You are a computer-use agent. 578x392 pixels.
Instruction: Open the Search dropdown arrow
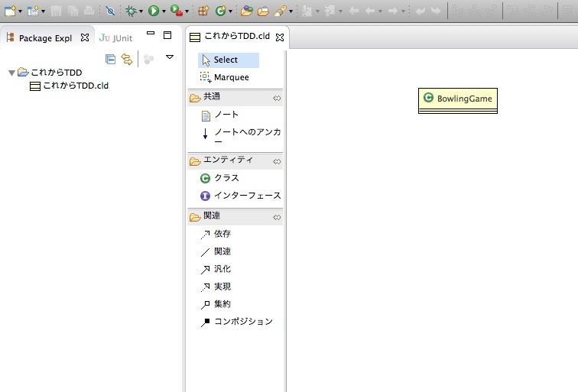291,11
